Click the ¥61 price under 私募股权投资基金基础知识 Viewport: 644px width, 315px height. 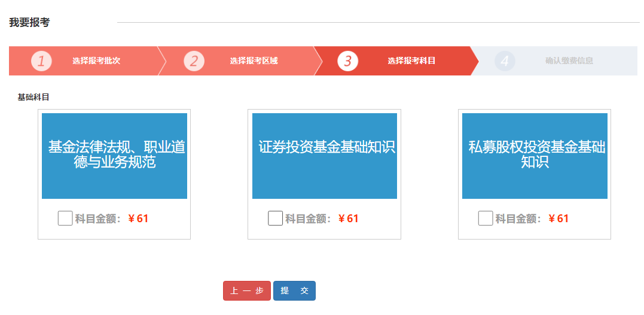point(558,219)
